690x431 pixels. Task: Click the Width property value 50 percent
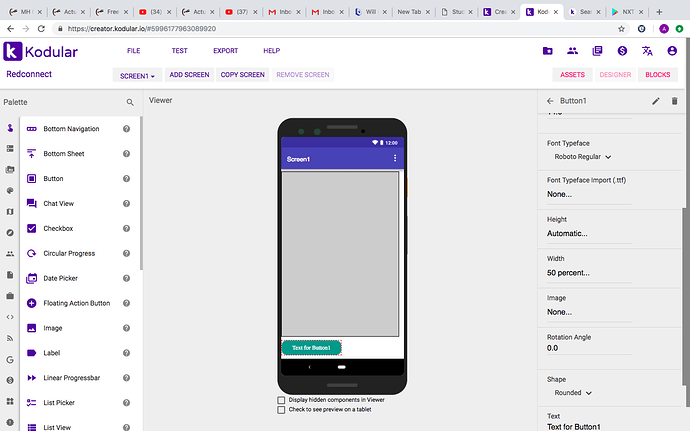568,272
